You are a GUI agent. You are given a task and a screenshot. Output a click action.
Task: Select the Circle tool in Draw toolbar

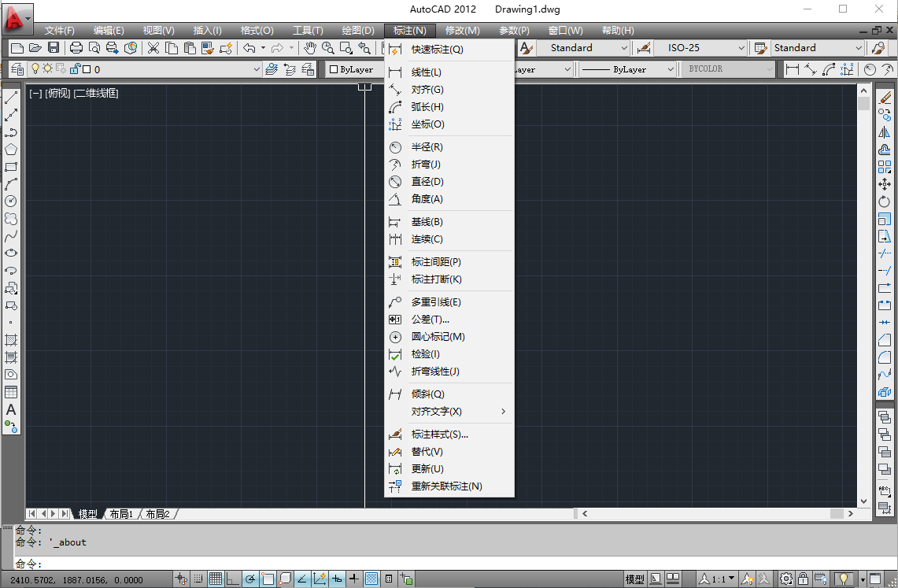(9, 202)
